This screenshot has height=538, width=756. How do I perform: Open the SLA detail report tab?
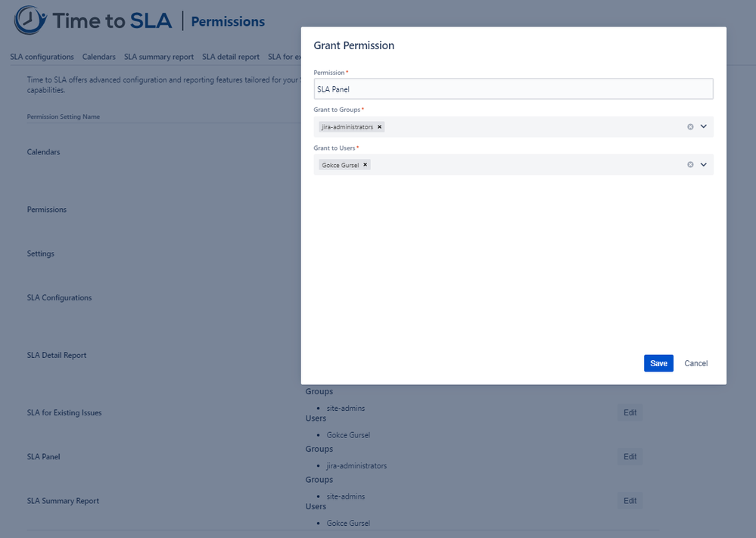click(231, 56)
